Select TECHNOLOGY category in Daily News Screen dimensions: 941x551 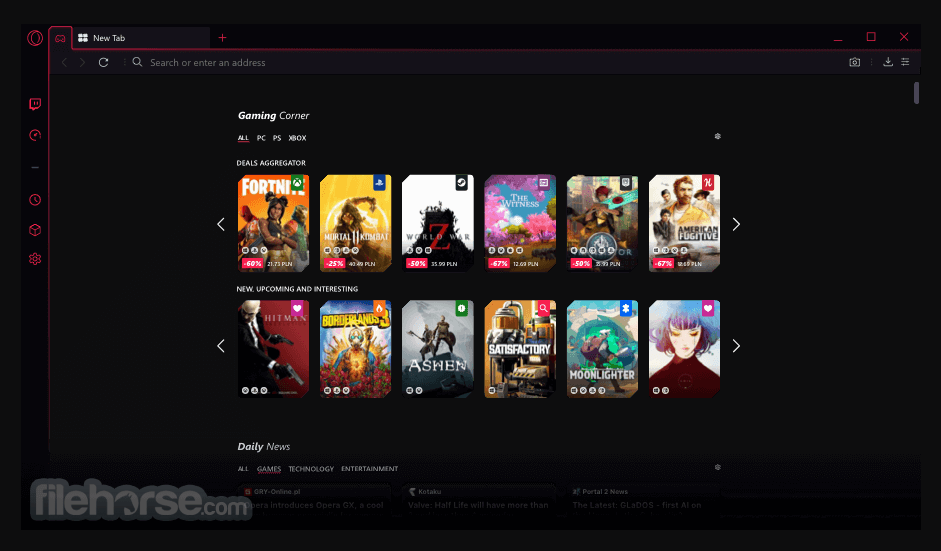coord(311,469)
